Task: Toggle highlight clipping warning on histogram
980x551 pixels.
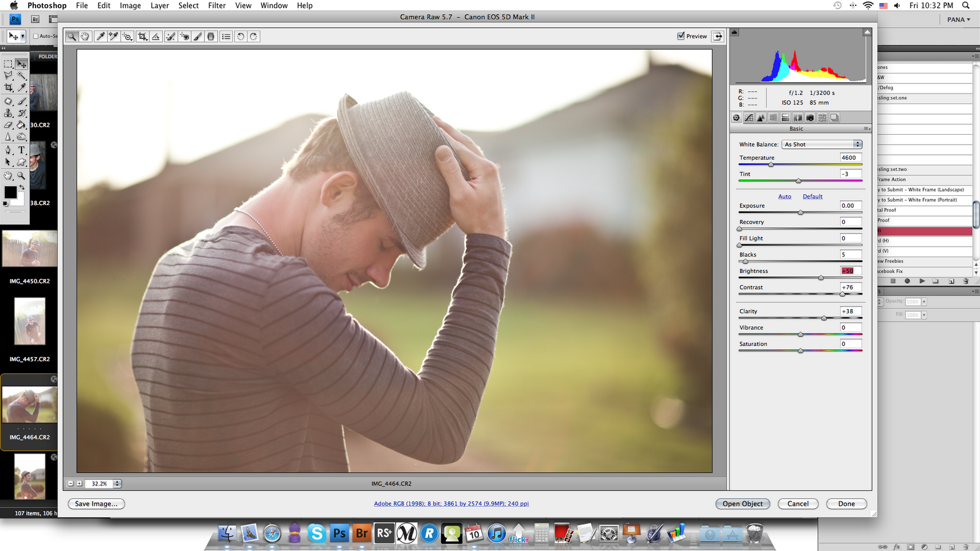Action: click(867, 32)
